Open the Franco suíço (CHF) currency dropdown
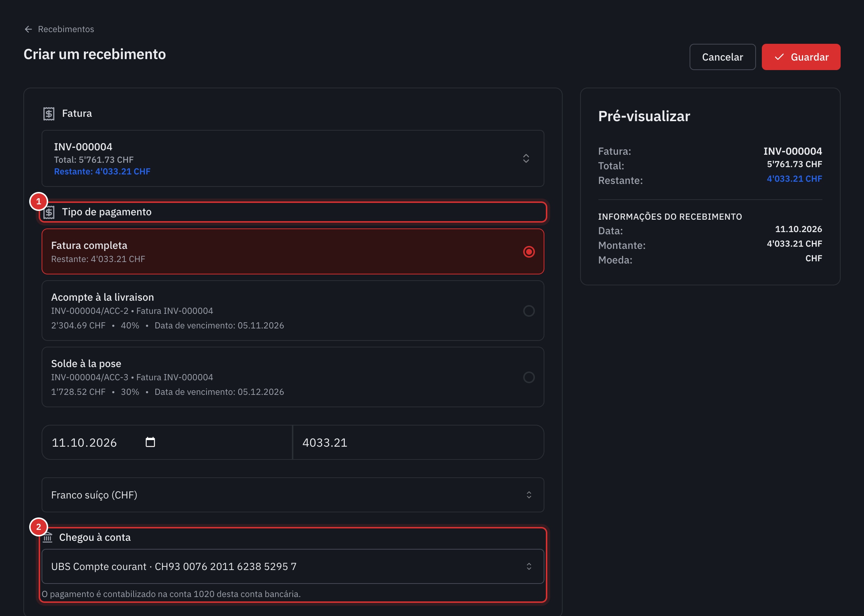The image size is (864, 616). point(292,494)
